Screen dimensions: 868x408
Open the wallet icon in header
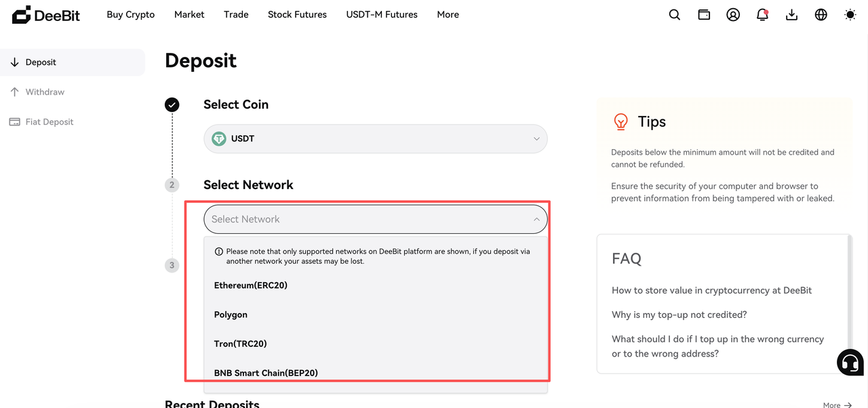point(704,14)
